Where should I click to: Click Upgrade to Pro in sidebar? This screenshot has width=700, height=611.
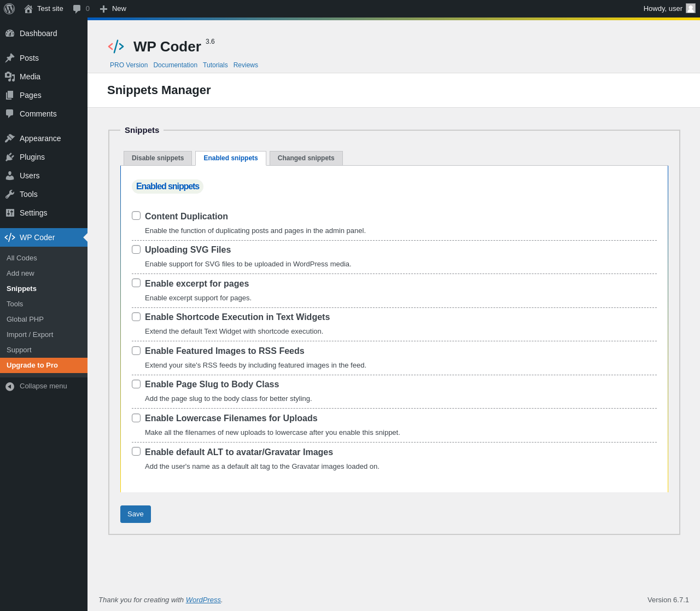[x=44, y=365]
